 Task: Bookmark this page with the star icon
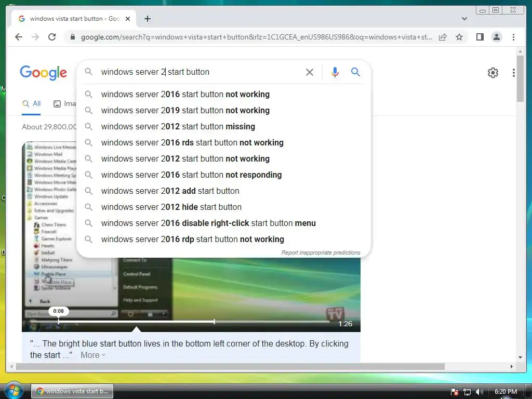(x=459, y=37)
